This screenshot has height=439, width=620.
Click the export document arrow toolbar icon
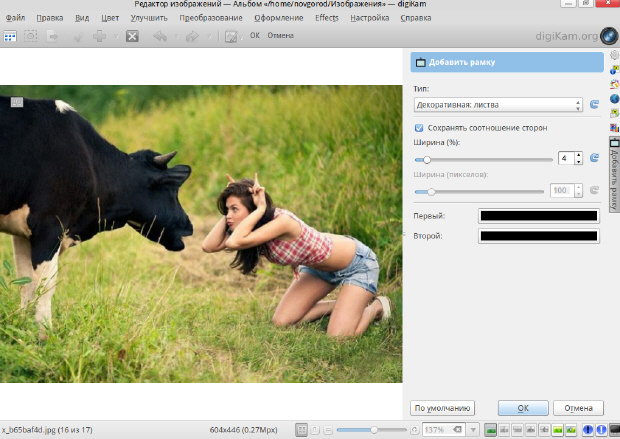[x=52, y=36]
